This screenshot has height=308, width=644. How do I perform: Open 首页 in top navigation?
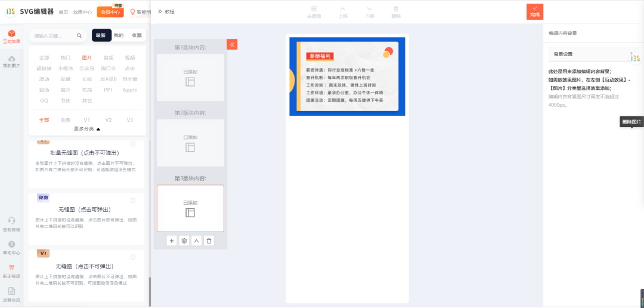point(63,12)
